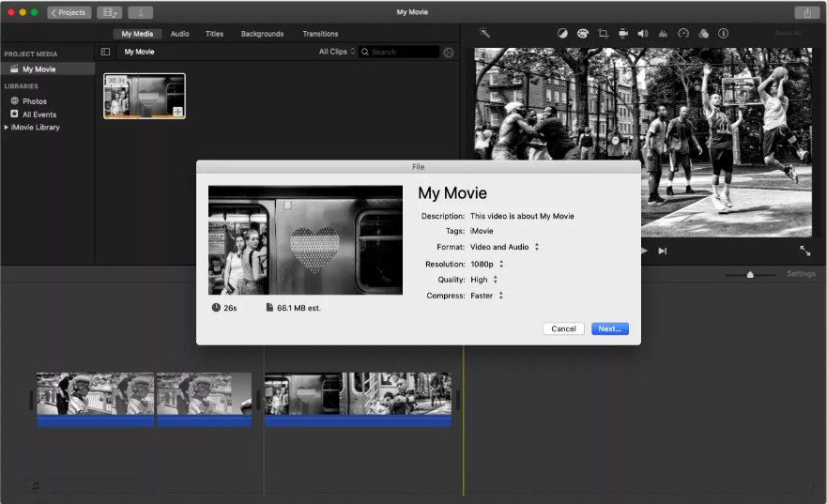Edit the Description field text
Viewport: 827px width, 504px height.
522,216
